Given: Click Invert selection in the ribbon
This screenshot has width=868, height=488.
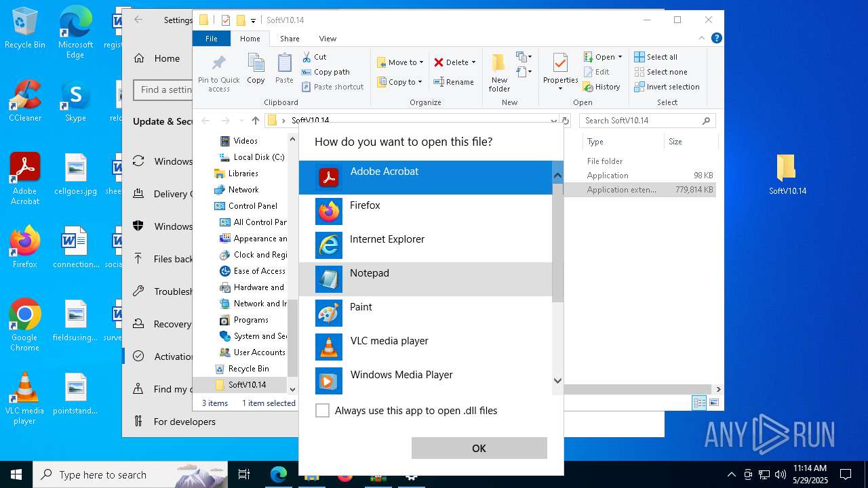Looking at the screenshot, I should pos(667,87).
